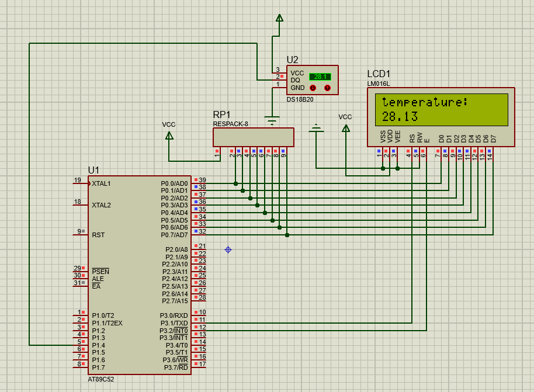Click the VEE pin label on LCD1

tap(397, 137)
